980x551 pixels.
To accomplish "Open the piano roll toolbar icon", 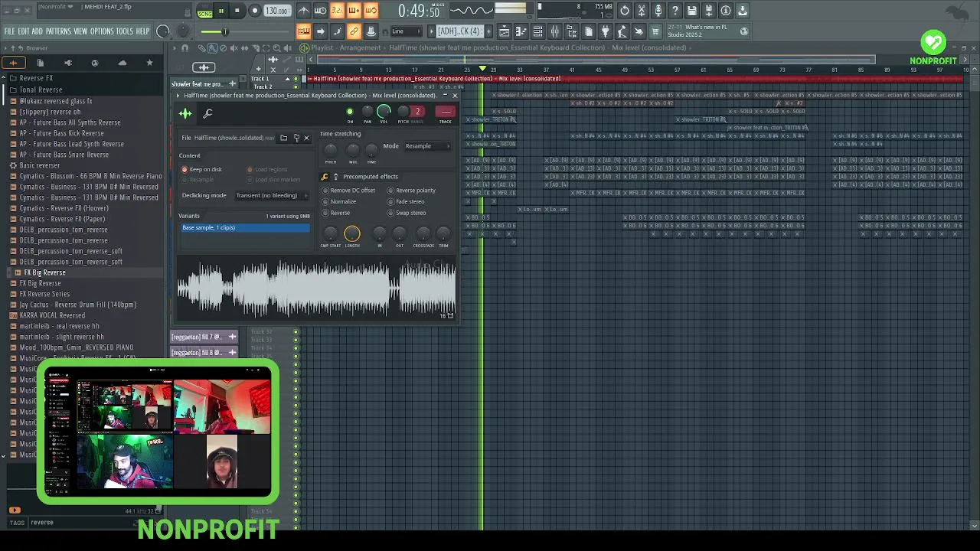I will click(x=521, y=31).
